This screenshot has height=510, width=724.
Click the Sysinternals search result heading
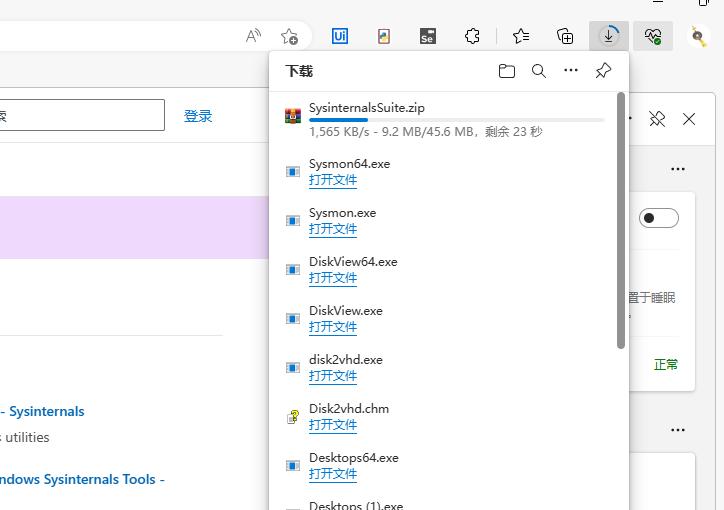tap(42, 411)
